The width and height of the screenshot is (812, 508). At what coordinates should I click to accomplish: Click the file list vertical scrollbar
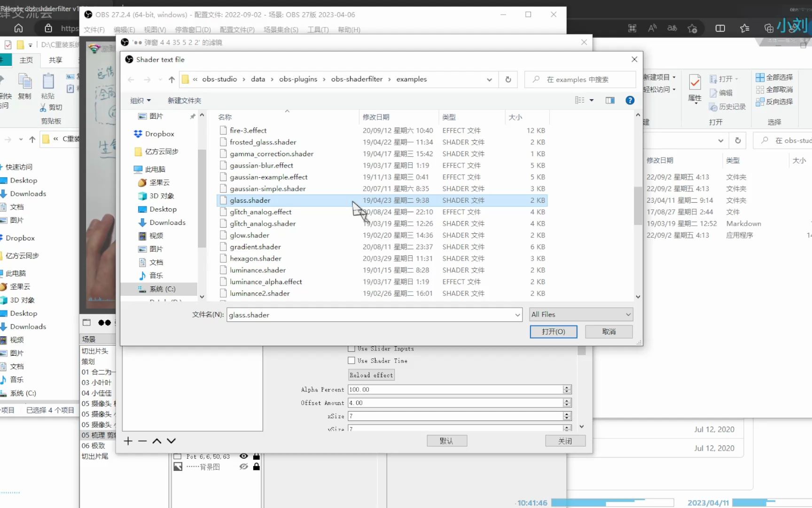(x=638, y=206)
